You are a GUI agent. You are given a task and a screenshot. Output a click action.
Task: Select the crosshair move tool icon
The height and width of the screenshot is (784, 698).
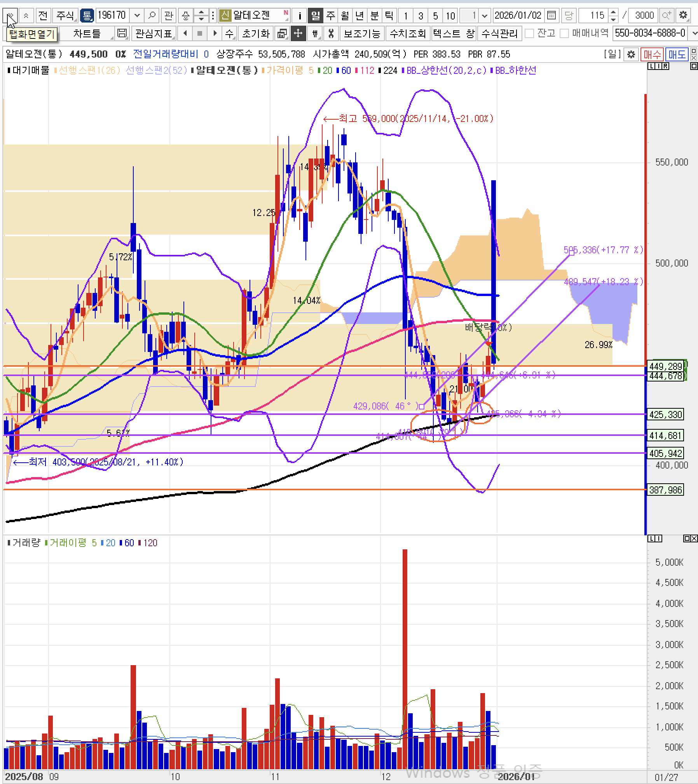298,33
